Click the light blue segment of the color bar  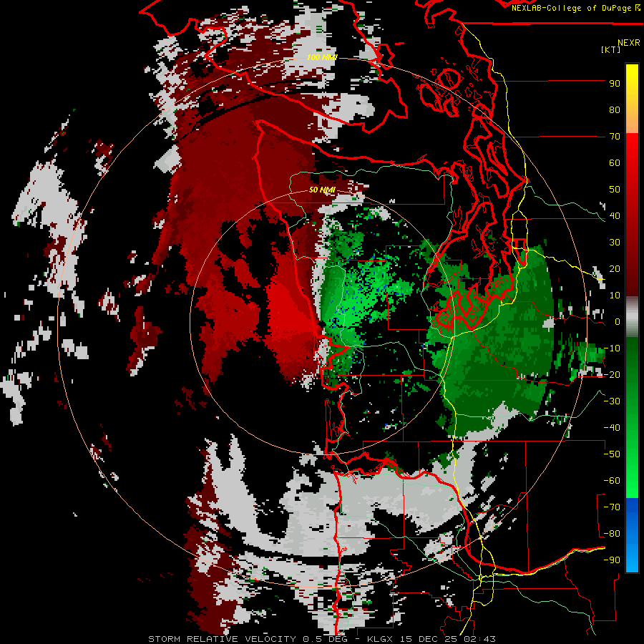pos(632,557)
